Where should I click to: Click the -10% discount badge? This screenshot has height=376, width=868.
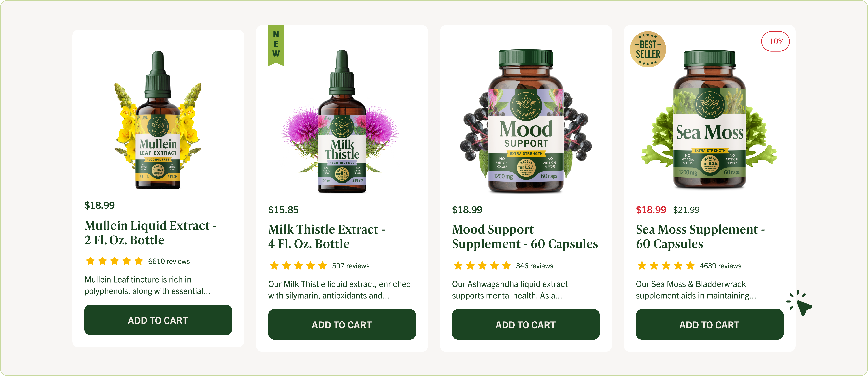775,41
